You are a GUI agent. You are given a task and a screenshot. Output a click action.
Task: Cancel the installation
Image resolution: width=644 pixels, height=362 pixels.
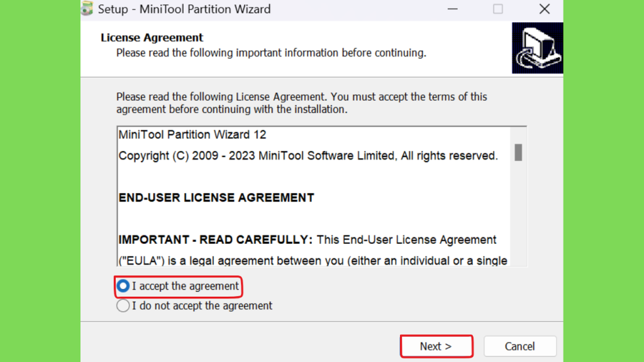(520, 346)
